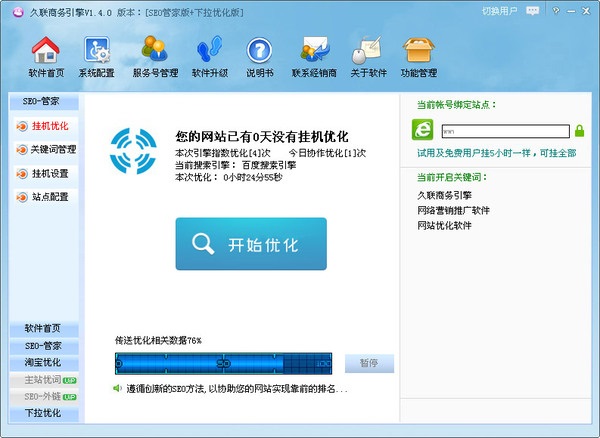Click the blue radar optimization logo
600x438 pixels.
tap(133, 151)
